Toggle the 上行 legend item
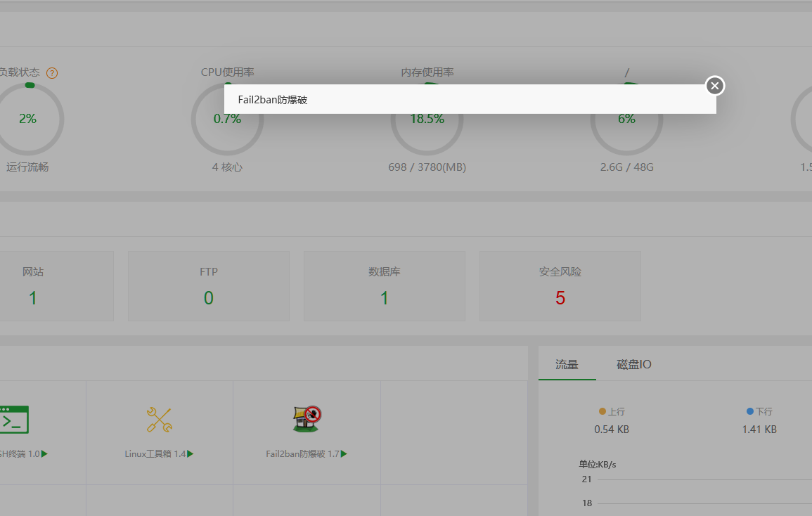The width and height of the screenshot is (812, 516). 612,411
